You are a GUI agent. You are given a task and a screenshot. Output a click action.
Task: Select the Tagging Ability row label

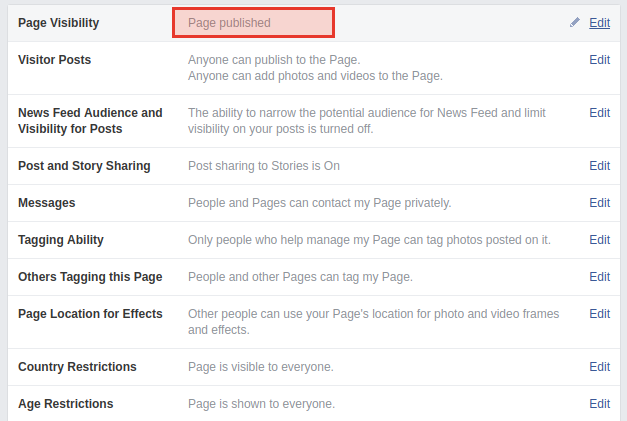tap(61, 240)
